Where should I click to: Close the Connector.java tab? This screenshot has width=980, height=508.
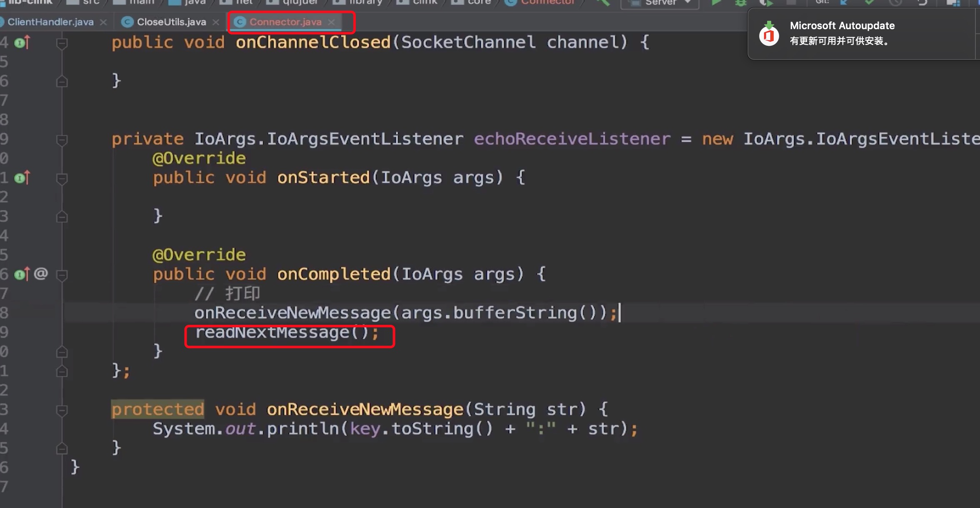pyautogui.click(x=331, y=22)
